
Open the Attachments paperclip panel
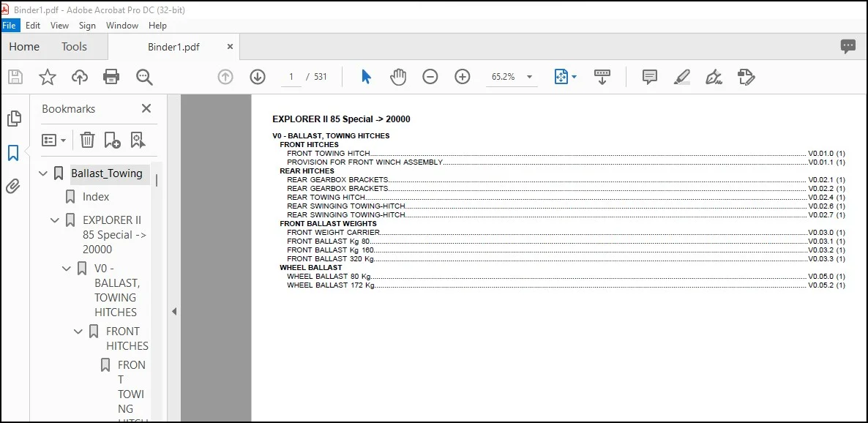[13, 186]
